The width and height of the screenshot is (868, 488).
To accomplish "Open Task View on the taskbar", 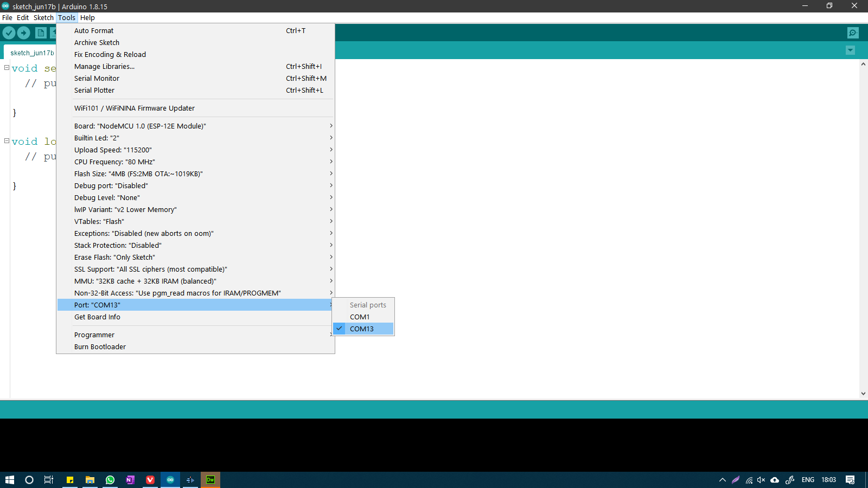I will point(49,480).
